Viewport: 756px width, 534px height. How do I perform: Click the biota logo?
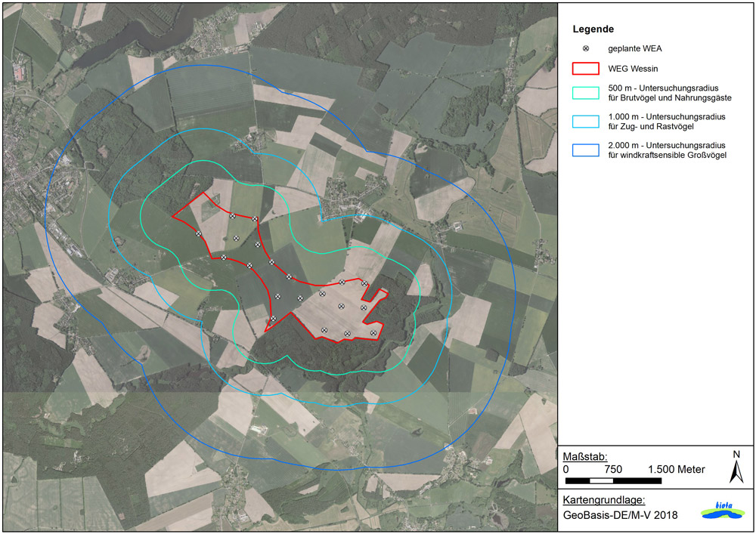click(723, 511)
